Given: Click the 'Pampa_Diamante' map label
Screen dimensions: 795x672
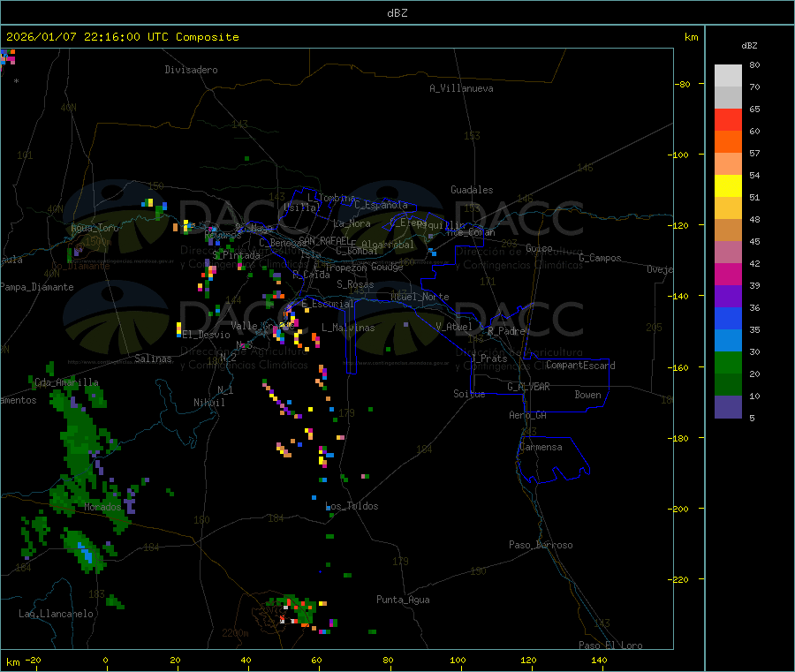Looking at the screenshot, I should coord(36,287).
